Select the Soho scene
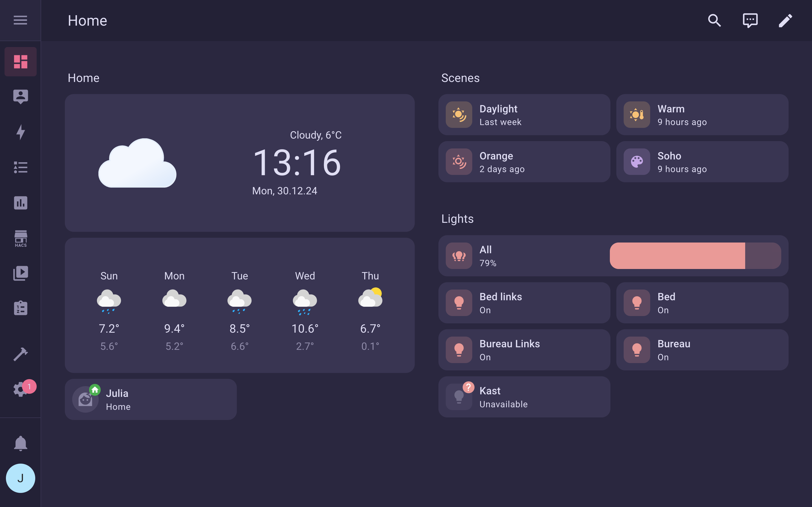Screen dimensions: 812x507 tap(701, 162)
